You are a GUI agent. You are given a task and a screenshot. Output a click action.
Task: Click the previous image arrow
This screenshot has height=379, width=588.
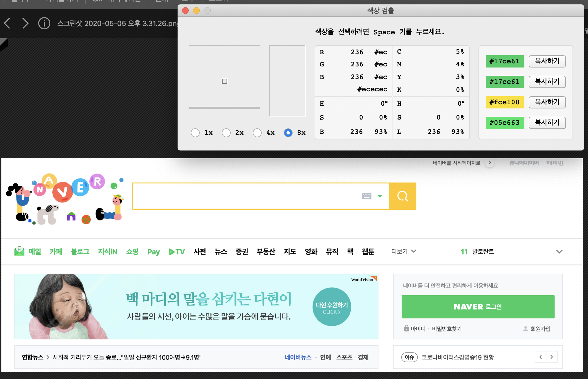click(x=7, y=23)
